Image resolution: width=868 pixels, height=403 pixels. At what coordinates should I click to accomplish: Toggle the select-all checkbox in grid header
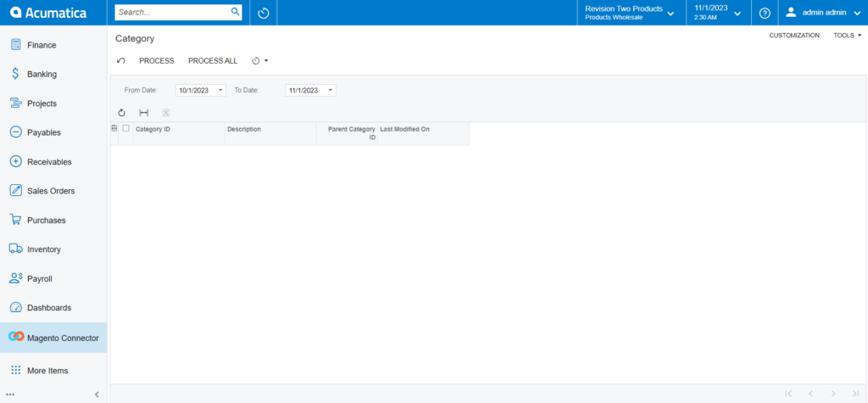(x=125, y=128)
